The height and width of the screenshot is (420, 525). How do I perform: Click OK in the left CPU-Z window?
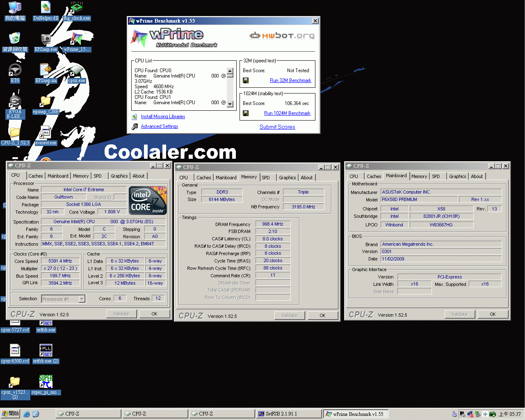point(154,314)
